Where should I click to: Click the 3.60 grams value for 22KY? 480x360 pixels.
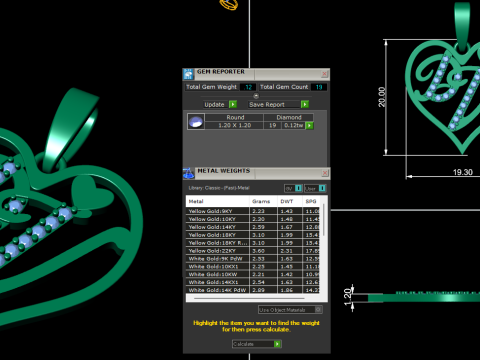pyautogui.click(x=258, y=251)
